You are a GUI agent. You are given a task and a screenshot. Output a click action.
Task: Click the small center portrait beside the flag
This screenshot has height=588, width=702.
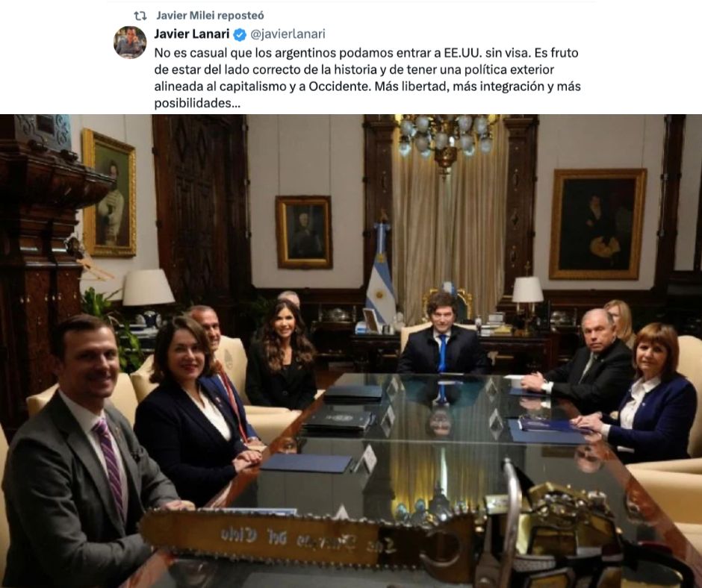(304, 232)
